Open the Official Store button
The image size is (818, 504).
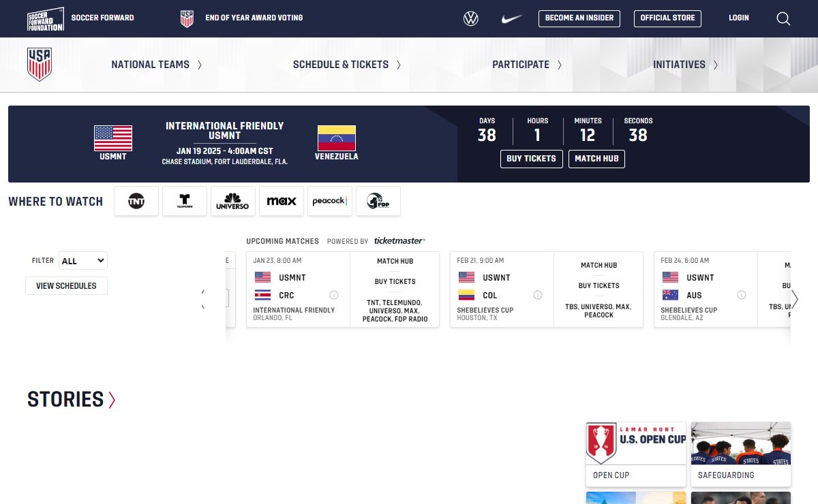point(667,18)
